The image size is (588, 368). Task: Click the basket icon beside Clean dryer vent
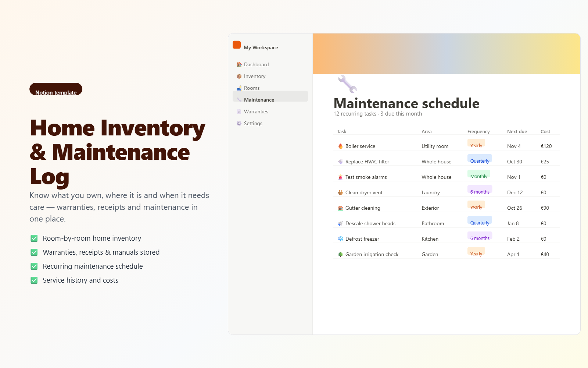pyautogui.click(x=340, y=192)
